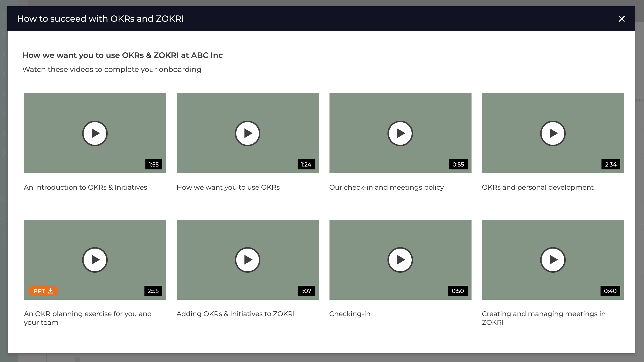The width and height of the screenshot is (644, 362).
Task: Close the 'How to succeed with OKRs' dialog
Action: 622,19
